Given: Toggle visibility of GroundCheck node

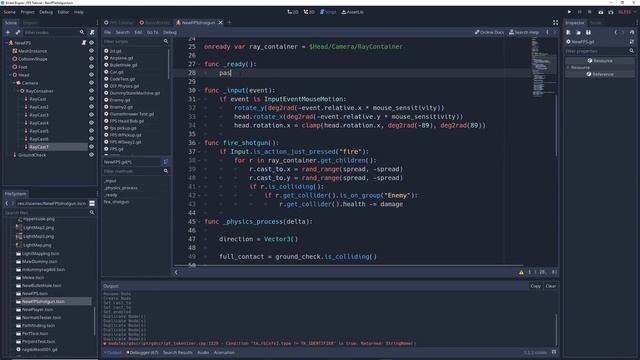Looking at the screenshot, I should pyautogui.click(x=91, y=155).
